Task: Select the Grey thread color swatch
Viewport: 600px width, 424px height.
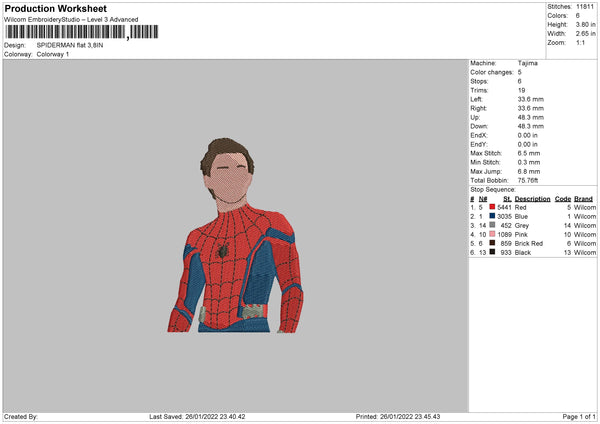Action: pyautogui.click(x=492, y=225)
